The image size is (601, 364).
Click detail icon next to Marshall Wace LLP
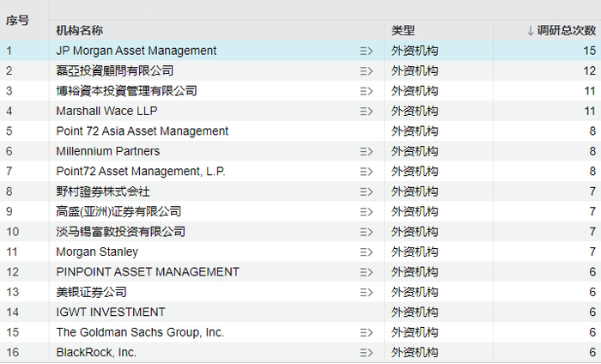367,111
